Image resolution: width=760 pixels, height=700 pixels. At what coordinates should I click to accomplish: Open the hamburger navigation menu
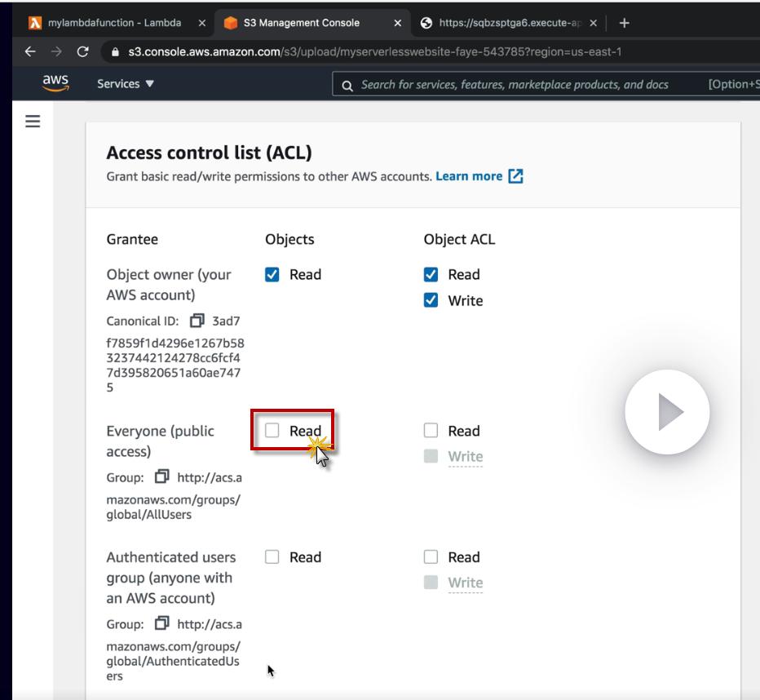point(33,122)
